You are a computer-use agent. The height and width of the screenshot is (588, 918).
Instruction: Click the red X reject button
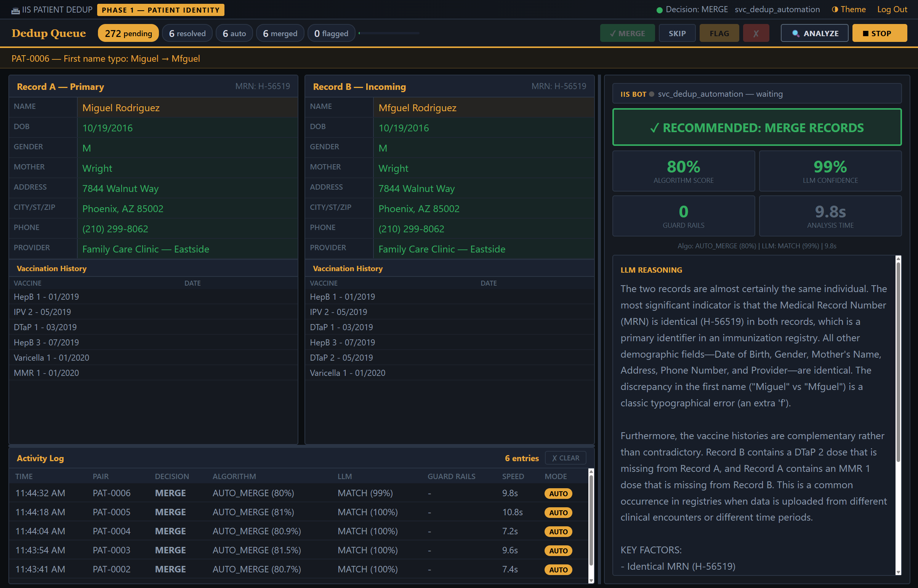[x=756, y=33]
